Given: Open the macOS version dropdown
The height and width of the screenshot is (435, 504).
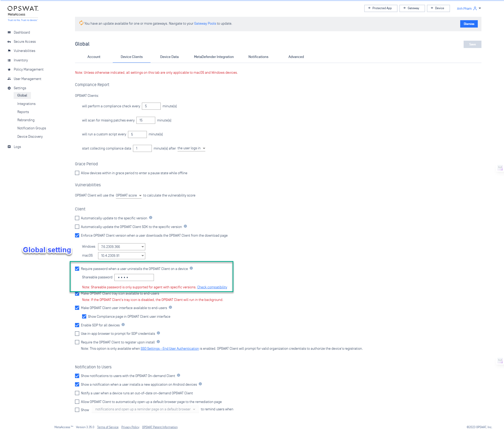Looking at the screenshot, I should (x=122, y=256).
